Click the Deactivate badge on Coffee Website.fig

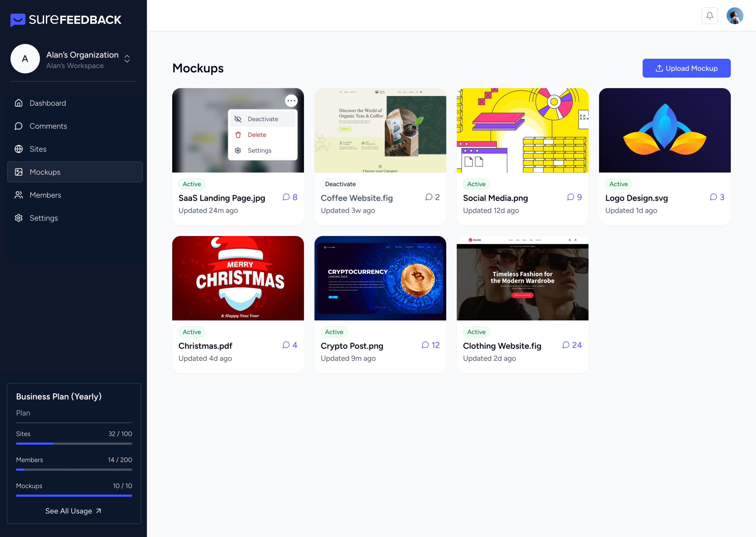340,184
